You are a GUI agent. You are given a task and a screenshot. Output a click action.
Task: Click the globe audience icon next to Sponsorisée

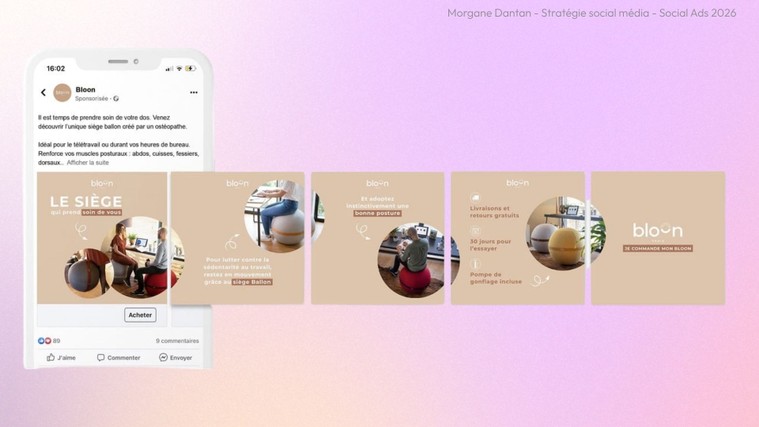coord(116,98)
